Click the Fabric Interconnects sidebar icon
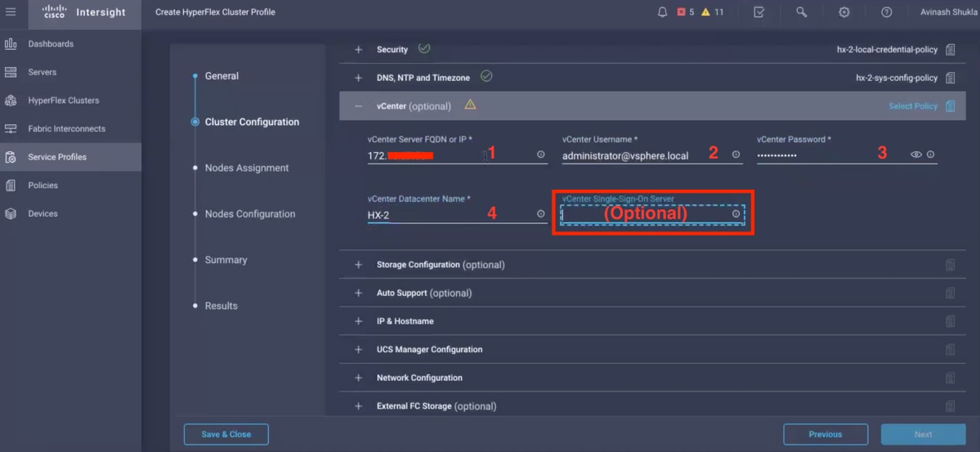Image resolution: width=980 pixels, height=452 pixels. 11,129
